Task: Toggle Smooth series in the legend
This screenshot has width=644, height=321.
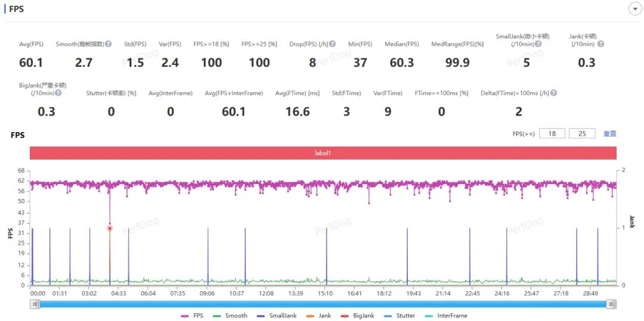Action: tap(230, 316)
